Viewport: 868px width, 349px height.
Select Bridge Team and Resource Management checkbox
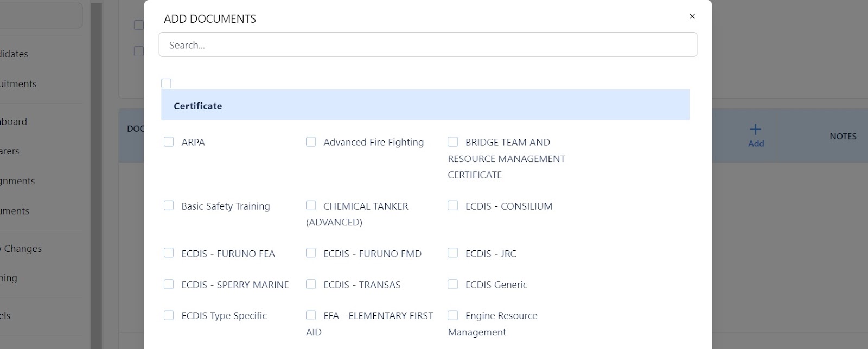[x=453, y=142]
